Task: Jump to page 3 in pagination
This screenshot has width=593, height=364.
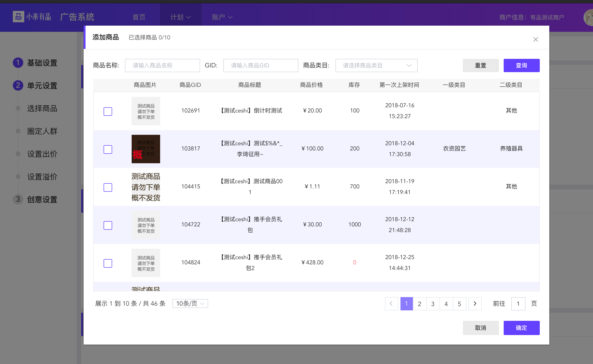Action: pos(433,304)
